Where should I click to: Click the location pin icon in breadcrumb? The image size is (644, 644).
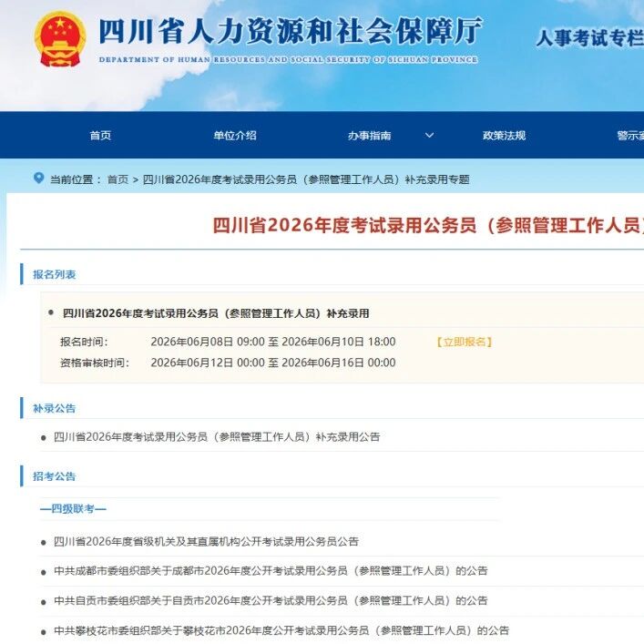tap(38, 179)
